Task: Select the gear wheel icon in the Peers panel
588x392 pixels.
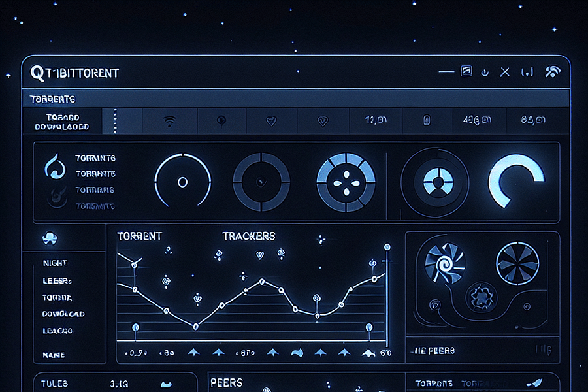Action: tap(482, 297)
